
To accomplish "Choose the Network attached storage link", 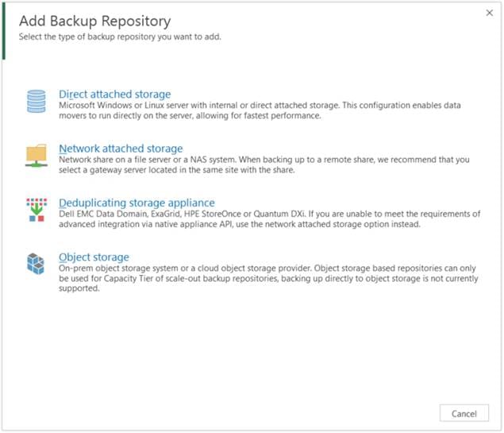I will [x=121, y=149].
